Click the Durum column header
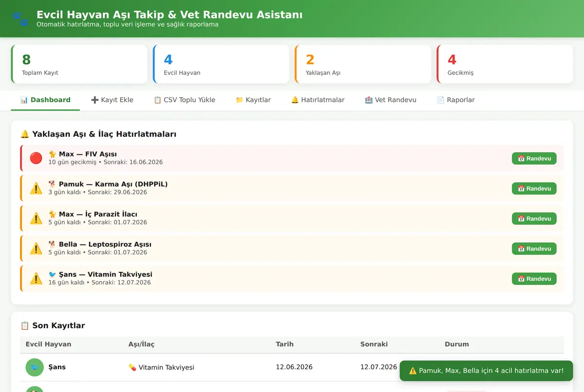 (x=457, y=344)
